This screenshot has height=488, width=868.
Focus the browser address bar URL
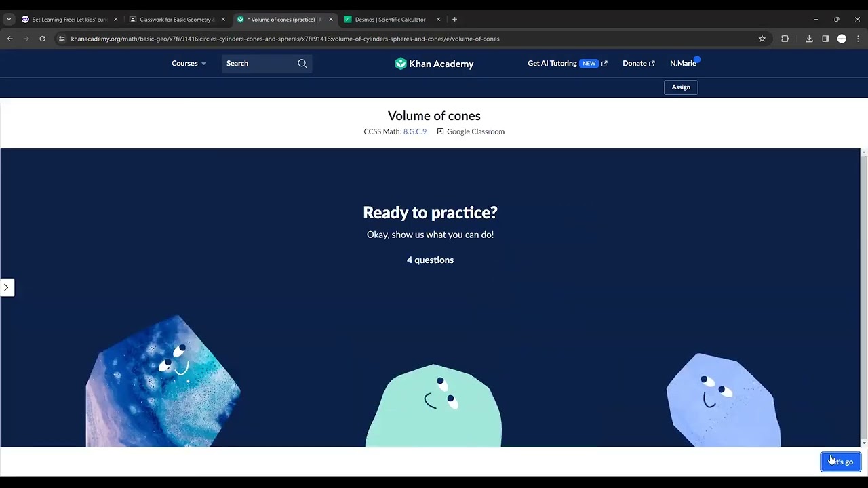point(285,39)
